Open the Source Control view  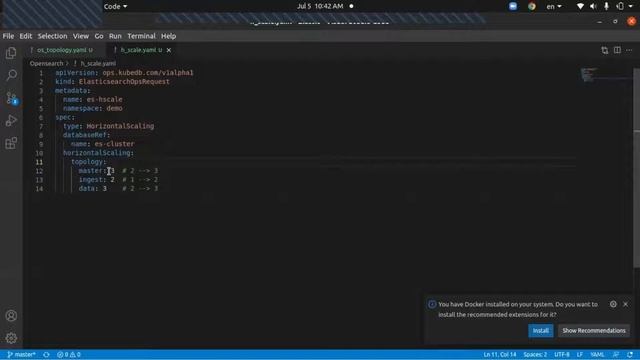pos(11,98)
